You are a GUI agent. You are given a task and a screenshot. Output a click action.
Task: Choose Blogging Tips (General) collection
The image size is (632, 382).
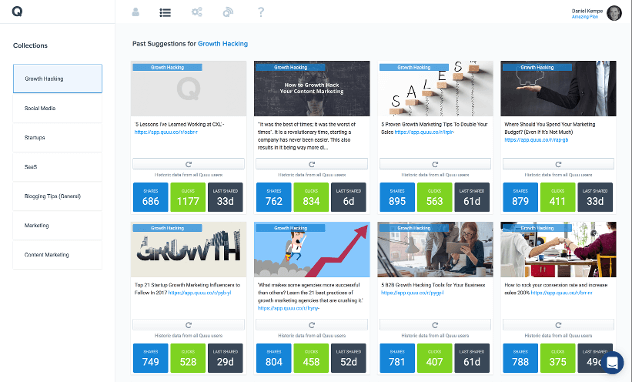[58, 196]
